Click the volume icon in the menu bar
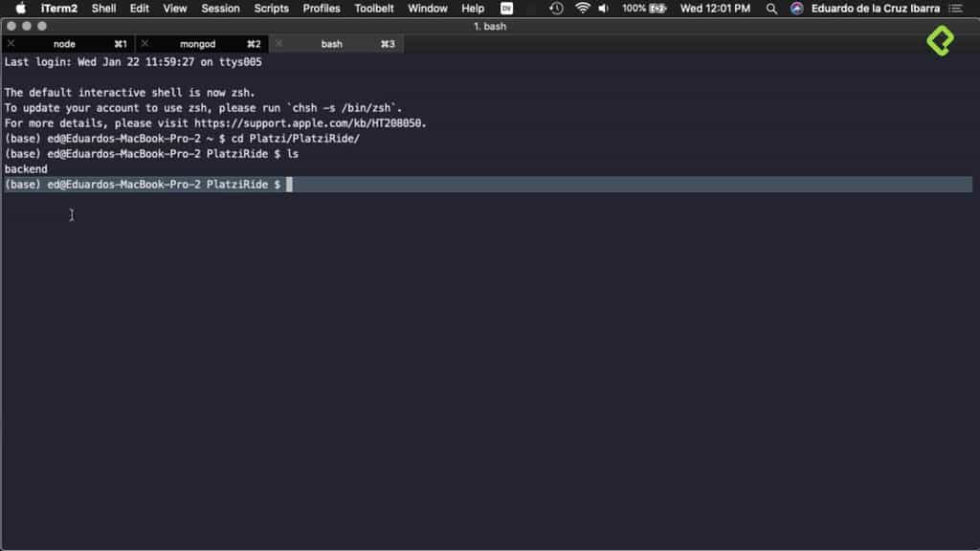980x551 pixels. click(x=604, y=10)
